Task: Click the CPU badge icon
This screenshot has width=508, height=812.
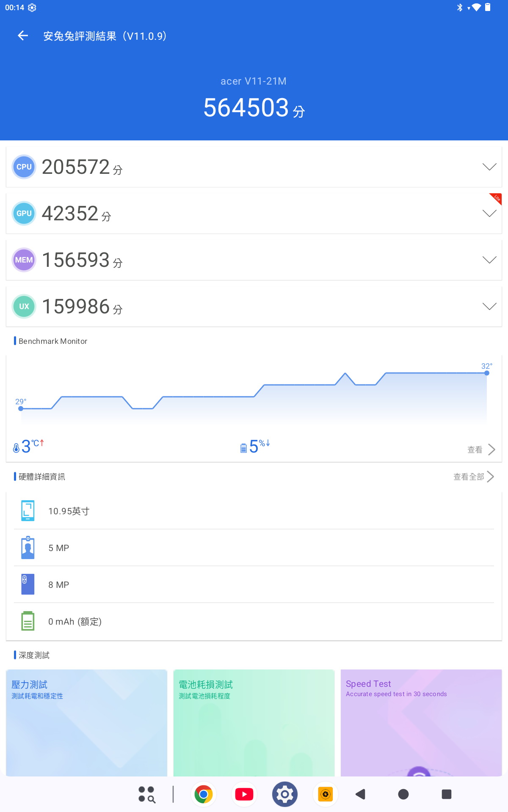Action: [24, 167]
